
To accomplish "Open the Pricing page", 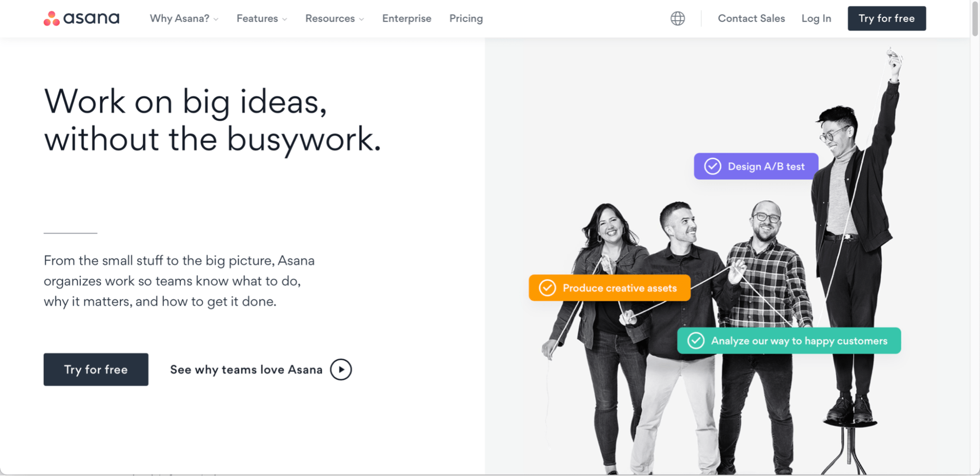I will coord(466,19).
